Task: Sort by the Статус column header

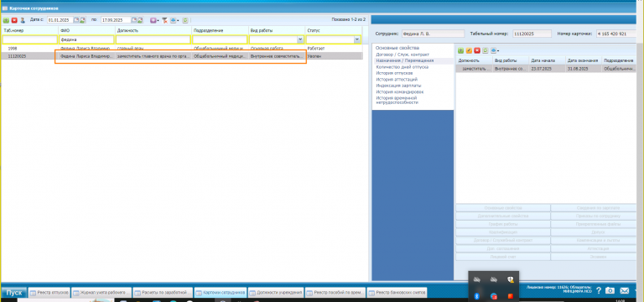Action: (334, 30)
